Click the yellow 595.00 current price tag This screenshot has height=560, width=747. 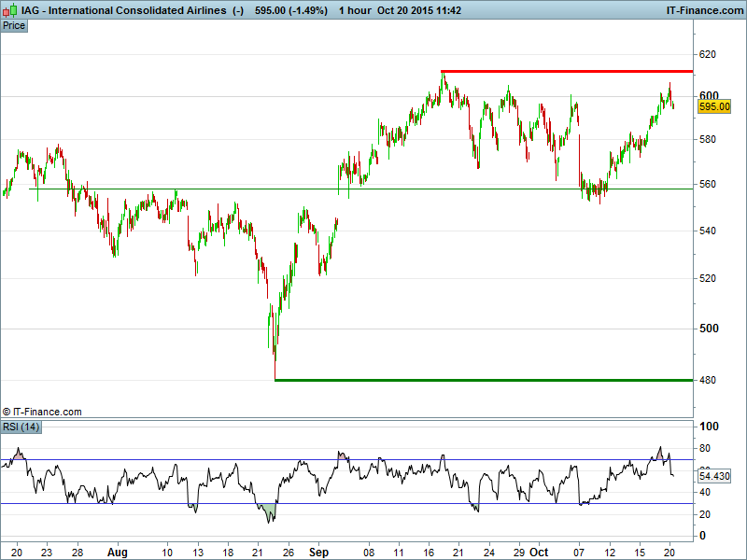(x=713, y=107)
